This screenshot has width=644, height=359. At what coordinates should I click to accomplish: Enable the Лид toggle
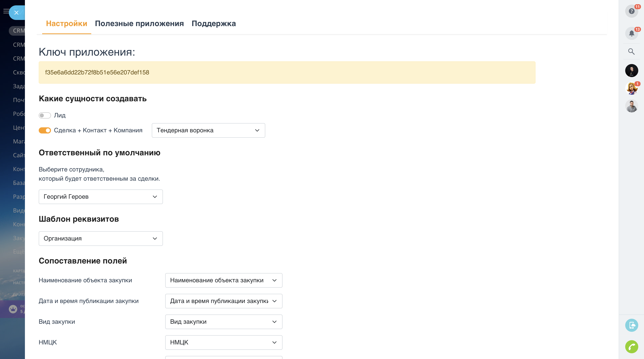[45, 115]
